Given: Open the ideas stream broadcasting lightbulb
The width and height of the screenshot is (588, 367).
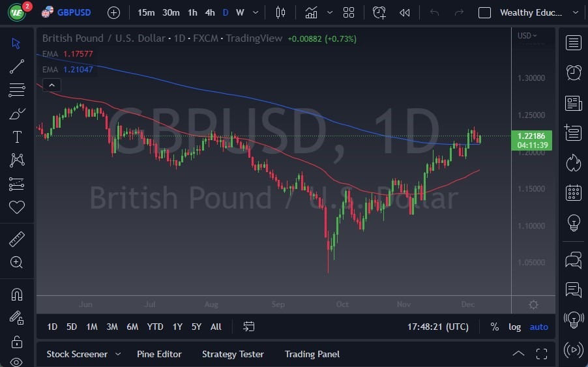Looking at the screenshot, I should (x=574, y=320).
